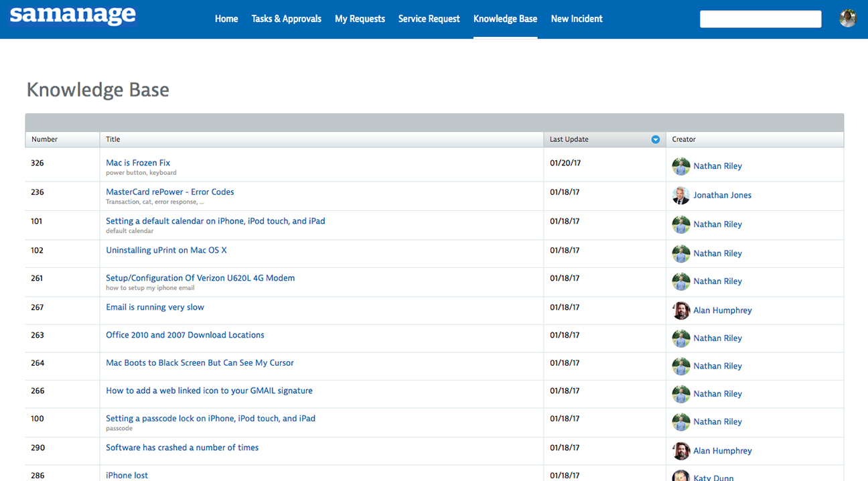Image resolution: width=868 pixels, height=481 pixels.
Task: Click Nathan Riley's avatar in row 264
Action: [x=681, y=366]
